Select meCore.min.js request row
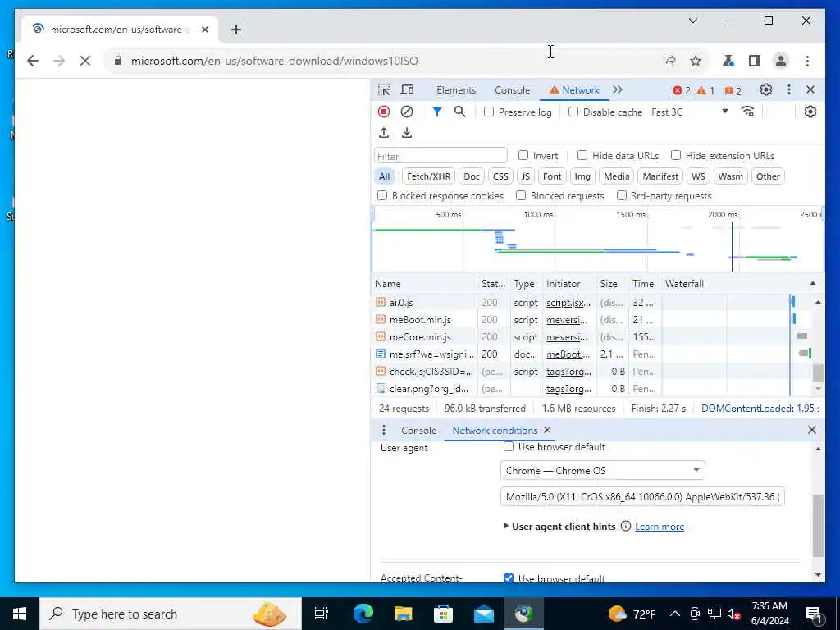This screenshot has height=630, width=840. click(591, 336)
